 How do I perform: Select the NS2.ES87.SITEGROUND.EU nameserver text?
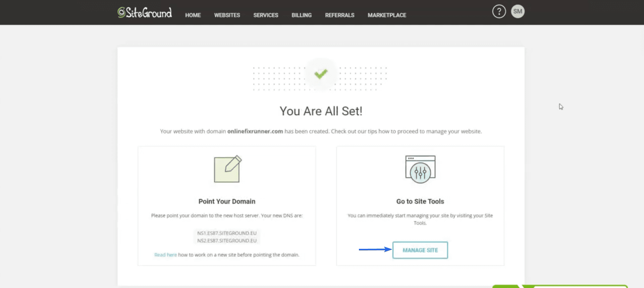point(227,241)
